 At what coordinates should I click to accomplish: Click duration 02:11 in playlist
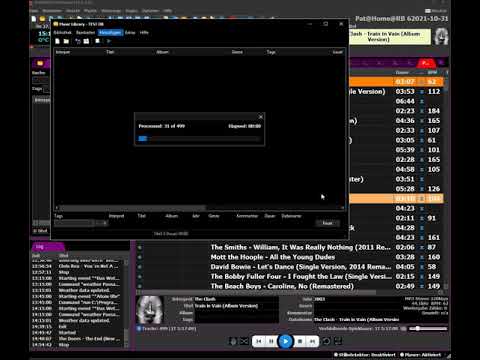tap(405, 218)
